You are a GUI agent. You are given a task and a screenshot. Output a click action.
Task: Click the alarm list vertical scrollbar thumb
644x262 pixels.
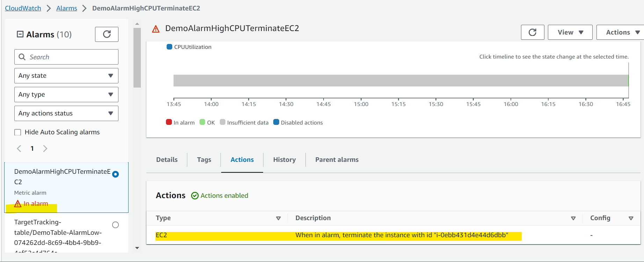[137, 58]
